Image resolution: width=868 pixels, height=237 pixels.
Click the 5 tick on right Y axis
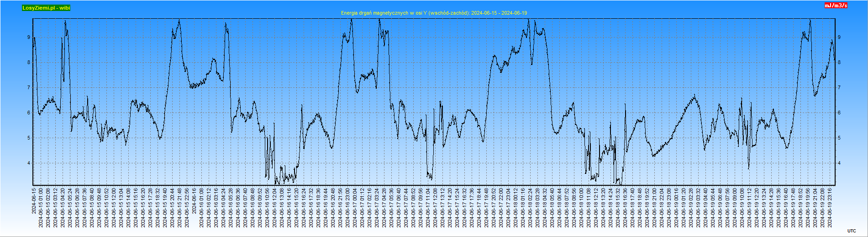pyautogui.click(x=839, y=138)
